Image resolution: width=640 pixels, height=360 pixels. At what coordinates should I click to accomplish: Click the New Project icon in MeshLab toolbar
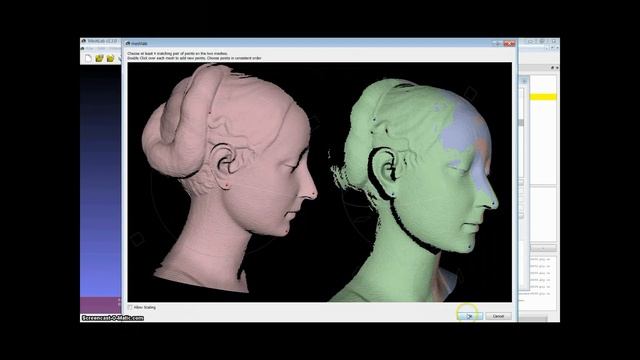(x=88, y=59)
